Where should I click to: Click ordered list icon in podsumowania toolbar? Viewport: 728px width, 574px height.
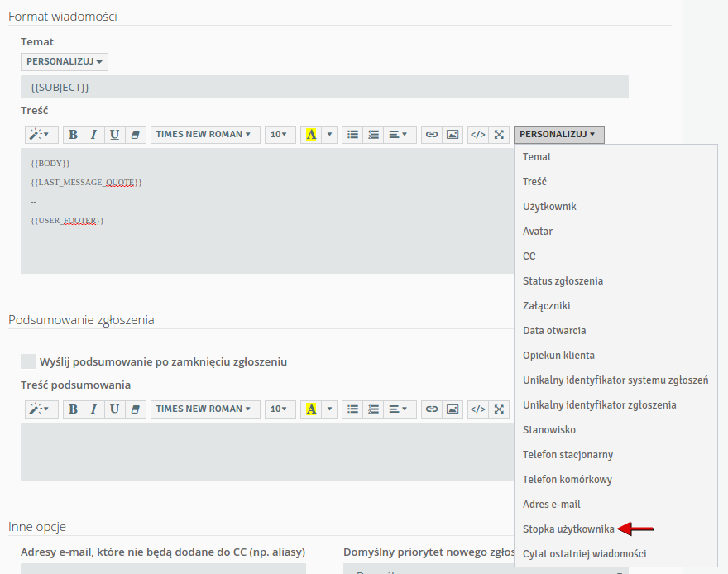tap(374, 409)
